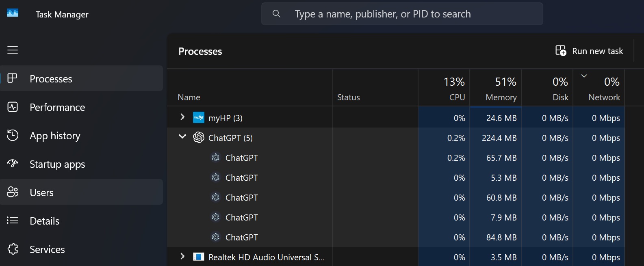Sort processes by CPU column
This screenshot has width=644, height=266.
454,89
